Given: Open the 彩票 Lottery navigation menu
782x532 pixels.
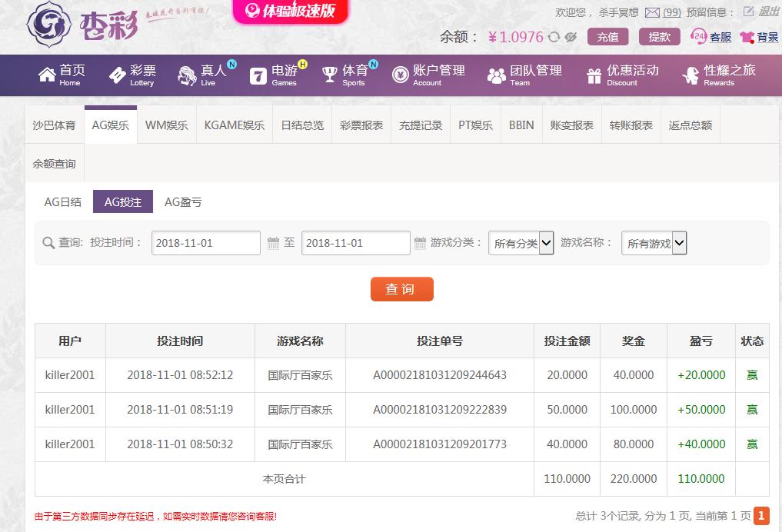Looking at the screenshot, I should click(x=132, y=75).
